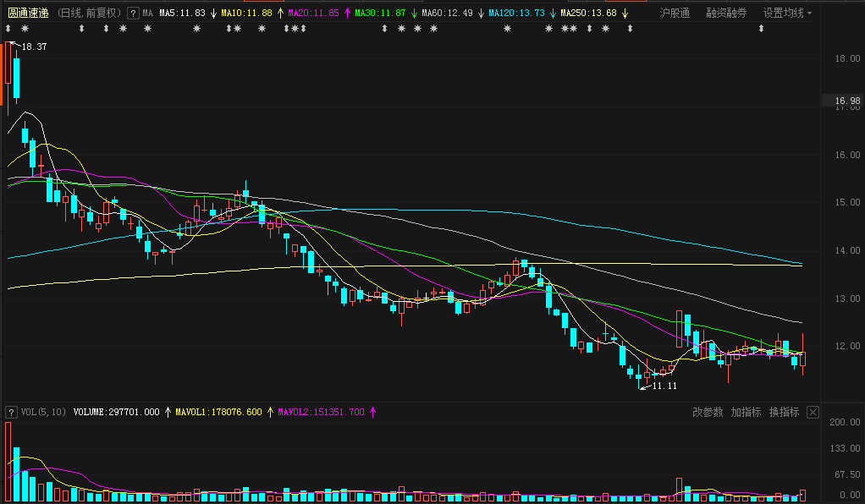This screenshot has height=504, width=865.
Task: Click 改参数 to edit indicator parameters
Action: (708, 412)
